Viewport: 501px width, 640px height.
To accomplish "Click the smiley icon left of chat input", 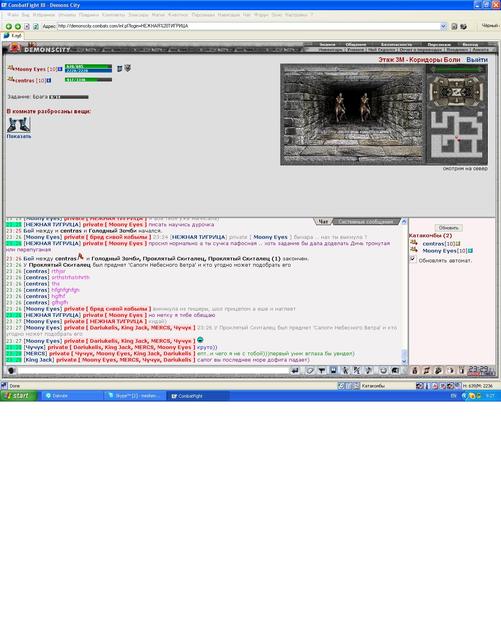I will click(11, 371).
